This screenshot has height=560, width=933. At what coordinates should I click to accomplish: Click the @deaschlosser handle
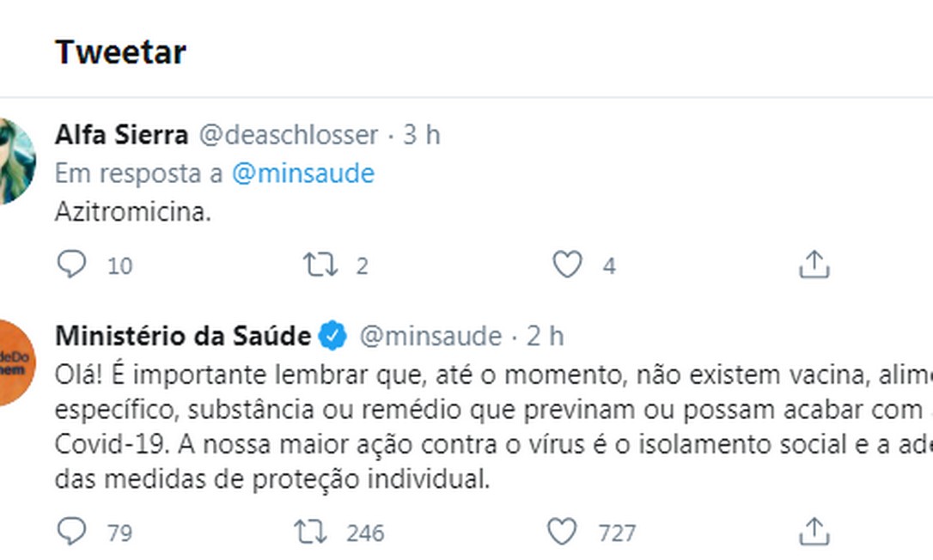289,135
